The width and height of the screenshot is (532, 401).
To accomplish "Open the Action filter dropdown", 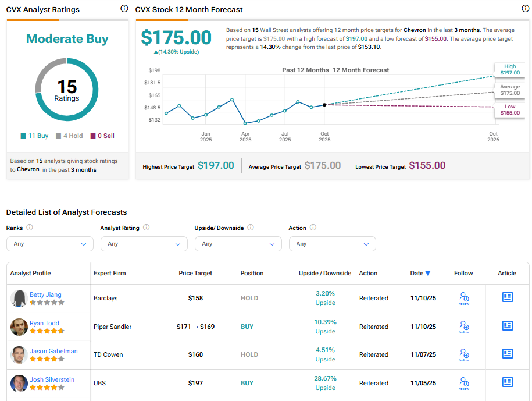I will pyautogui.click(x=333, y=244).
